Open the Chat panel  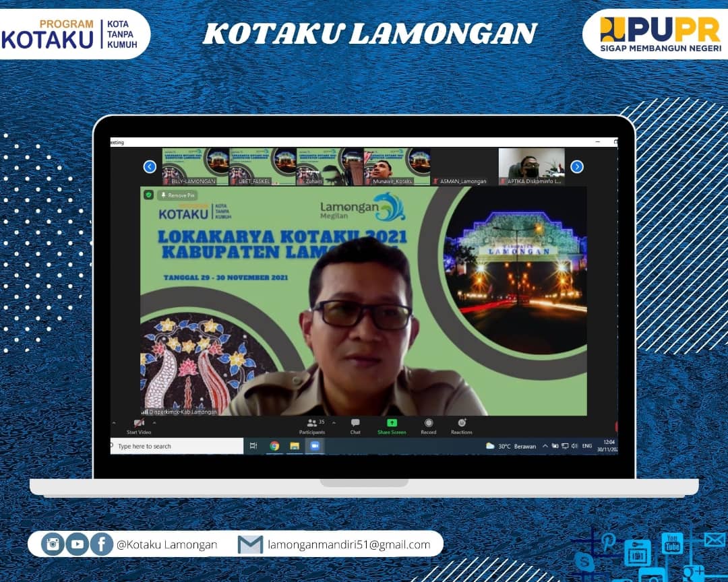click(x=355, y=426)
